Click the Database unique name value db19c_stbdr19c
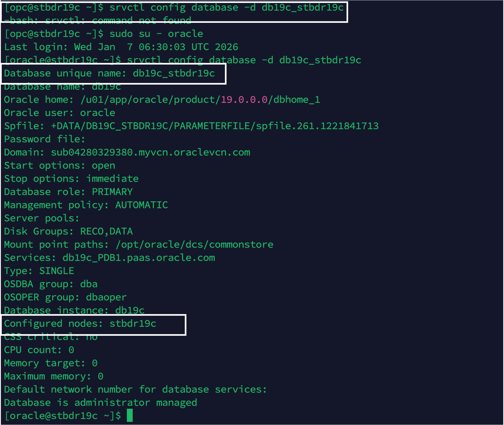The height and width of the screenshot is (425, 504). (174, 73)
